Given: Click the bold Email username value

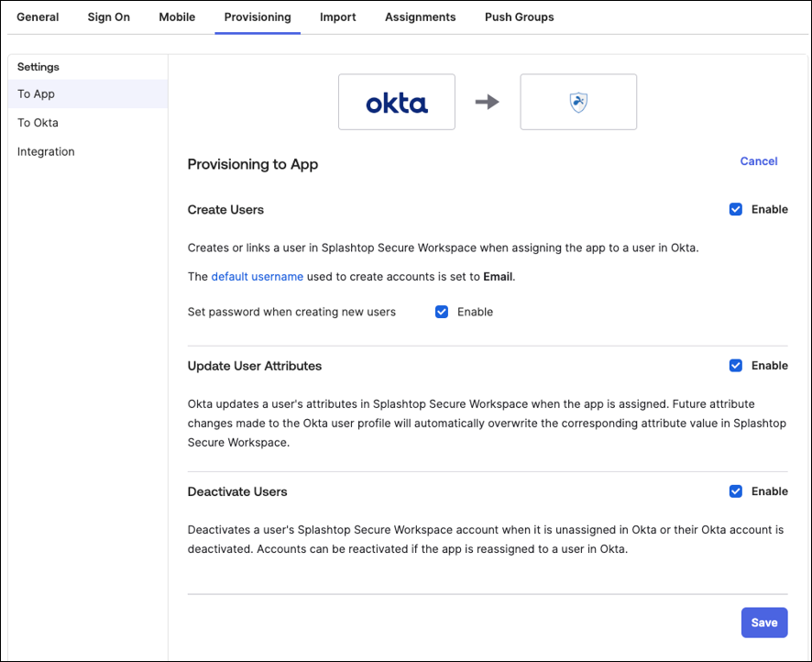Looking at the screenshot, I should coord(498,277).
